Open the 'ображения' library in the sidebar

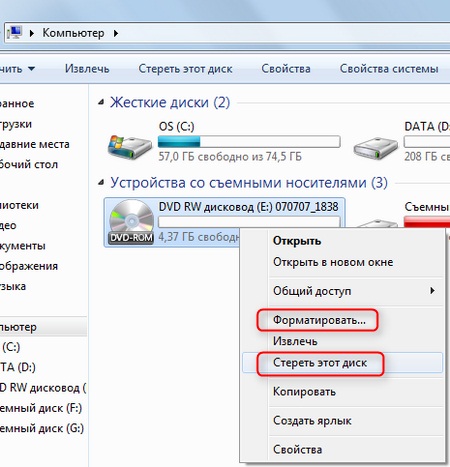(29, 266)
